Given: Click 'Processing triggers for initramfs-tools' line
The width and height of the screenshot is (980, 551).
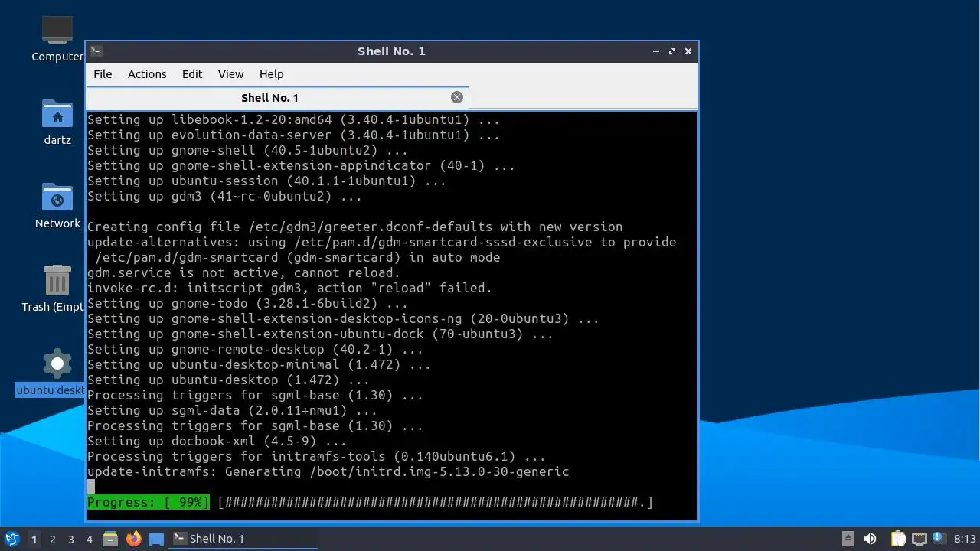Looking at the screenshot, I should pyautogui.click(x=316, y=456).
